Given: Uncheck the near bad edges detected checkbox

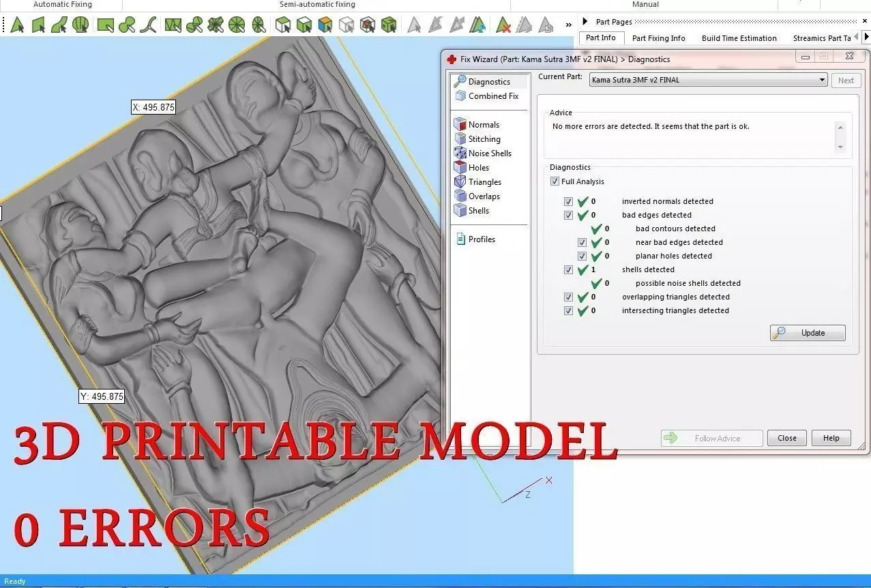Looking at the screenshot, I should 582,242.
